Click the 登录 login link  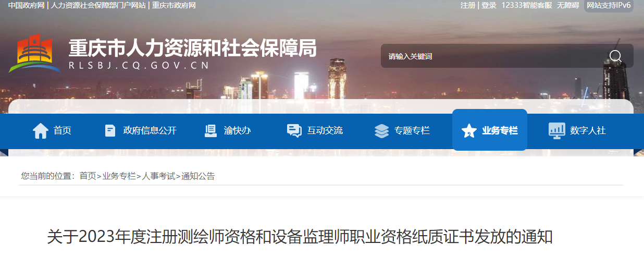(489, 5)
